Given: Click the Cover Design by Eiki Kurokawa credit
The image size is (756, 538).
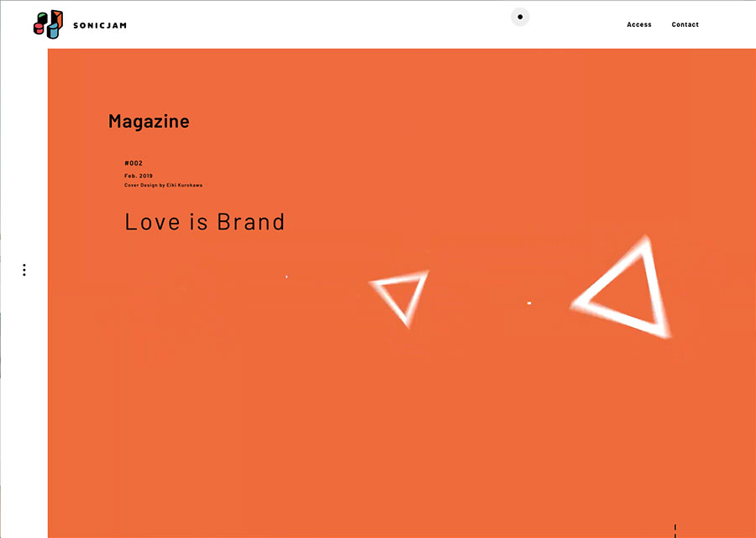Looking at the screenshot, I should click(x=164, y=185).
